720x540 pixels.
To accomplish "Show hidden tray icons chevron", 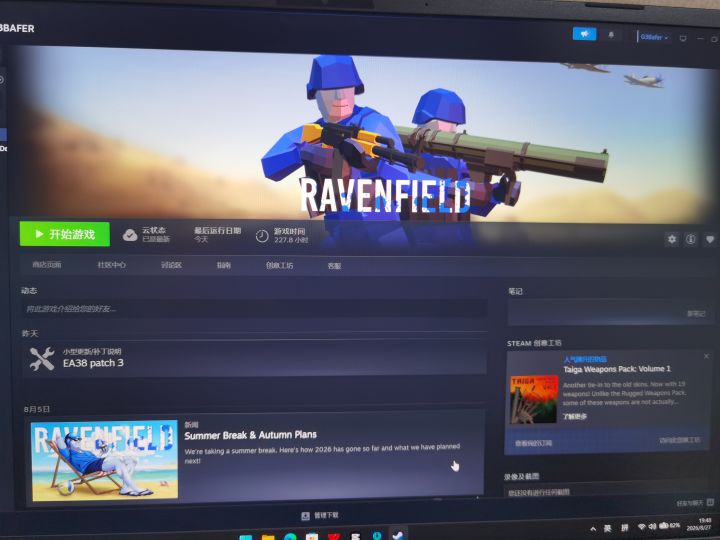I will coord(593,529).
